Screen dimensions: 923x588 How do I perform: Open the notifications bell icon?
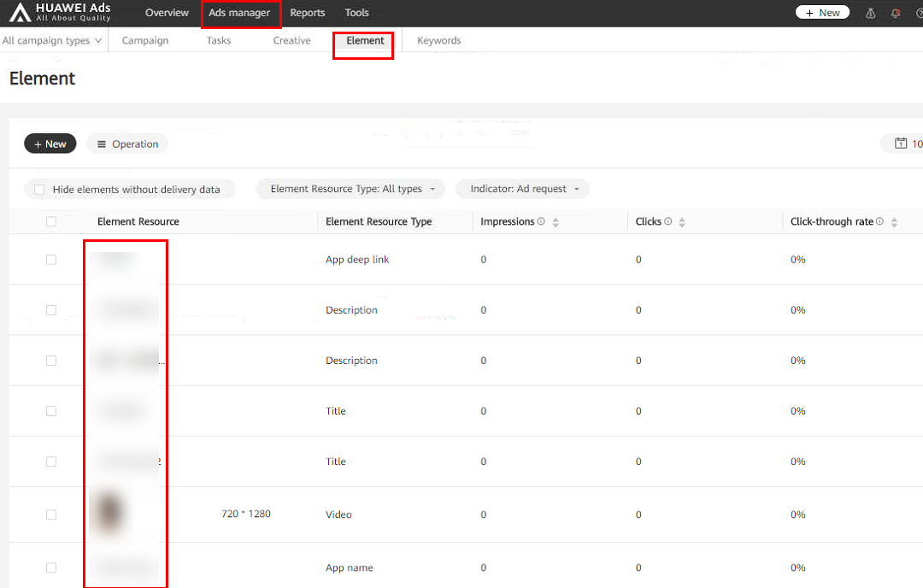click(x=896, y=13)
